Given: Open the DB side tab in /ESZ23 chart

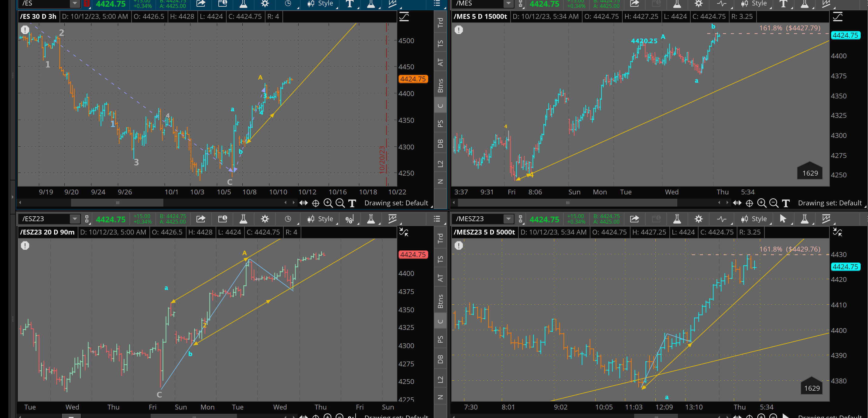Looking at the screenshot, I should [x=440, y=359].
